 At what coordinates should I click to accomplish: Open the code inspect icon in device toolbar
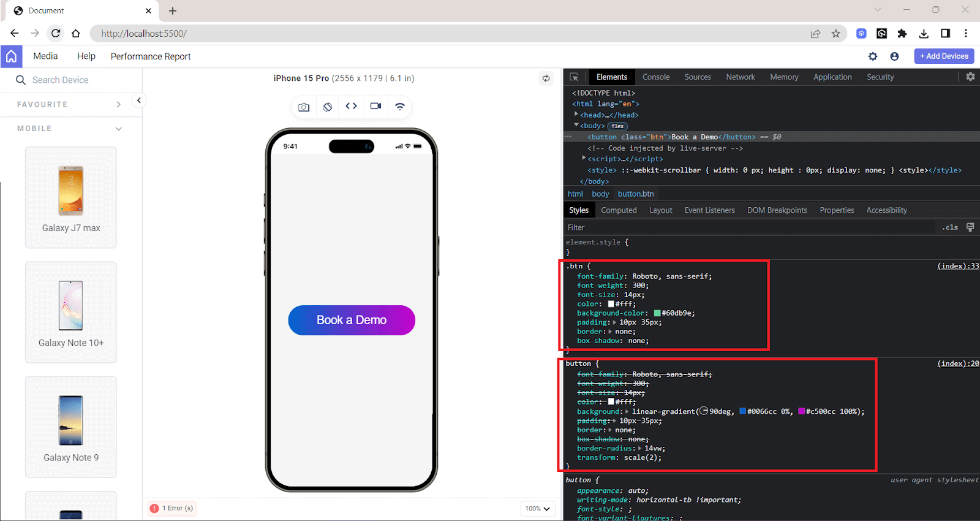point(351,106)
